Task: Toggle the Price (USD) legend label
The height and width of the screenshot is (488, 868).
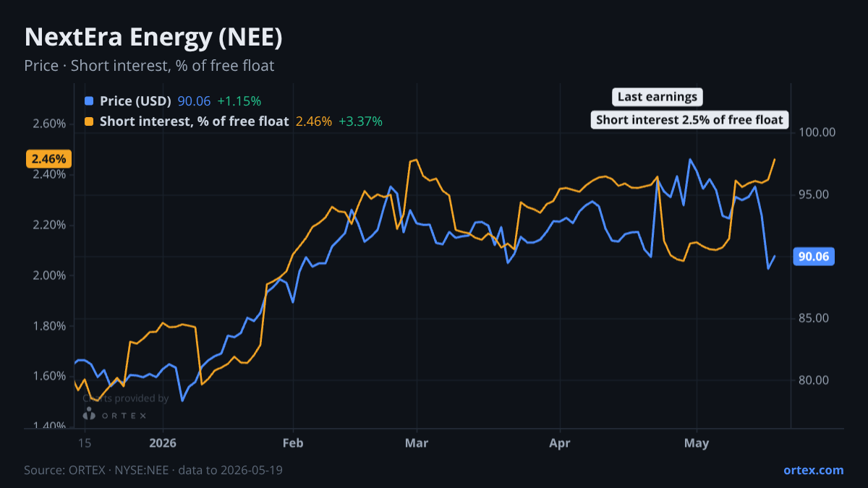Action: [135, 101]
